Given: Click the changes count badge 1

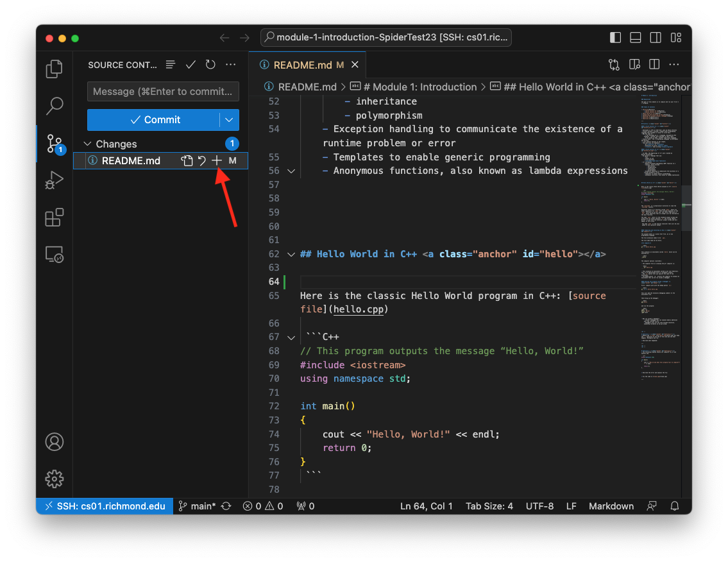Looking at the screenshot, I should [x=232, y=144].
